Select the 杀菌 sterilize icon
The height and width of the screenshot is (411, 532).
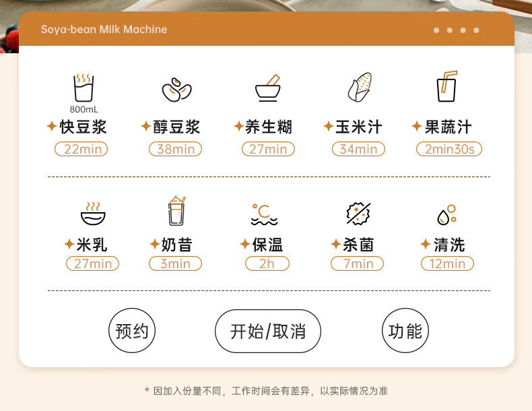(x=358, y=214)
